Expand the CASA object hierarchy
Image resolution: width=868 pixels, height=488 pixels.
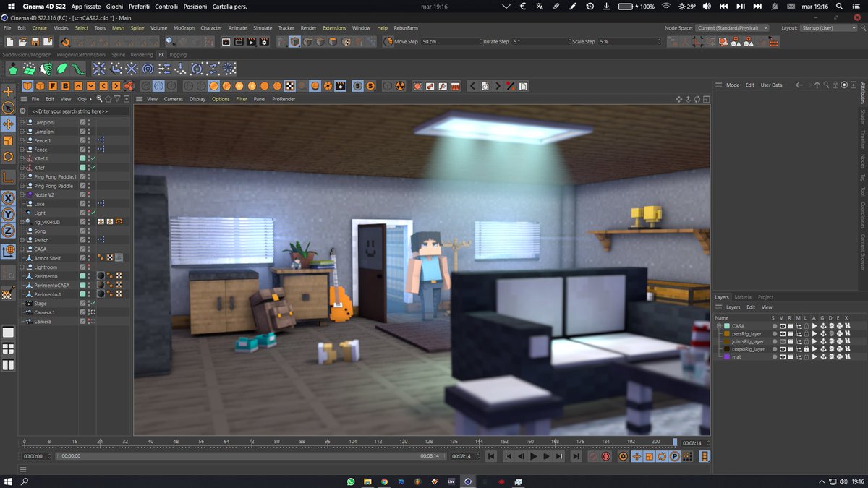tap(22, 249)
